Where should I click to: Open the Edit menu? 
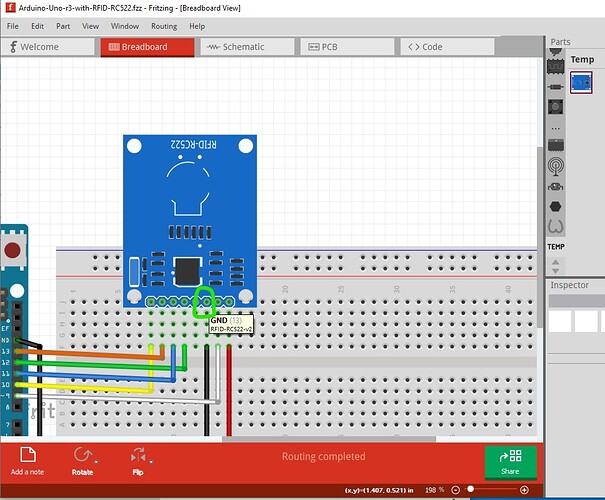pos(37,26)
